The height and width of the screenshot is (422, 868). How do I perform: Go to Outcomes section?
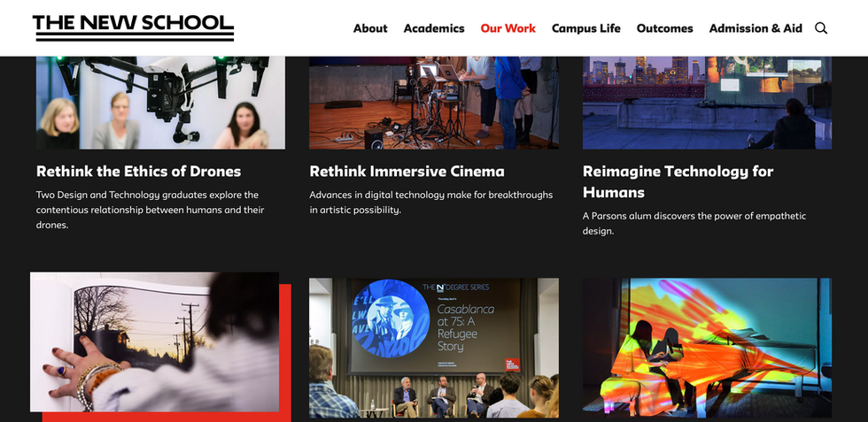click(x=665, y=28)
